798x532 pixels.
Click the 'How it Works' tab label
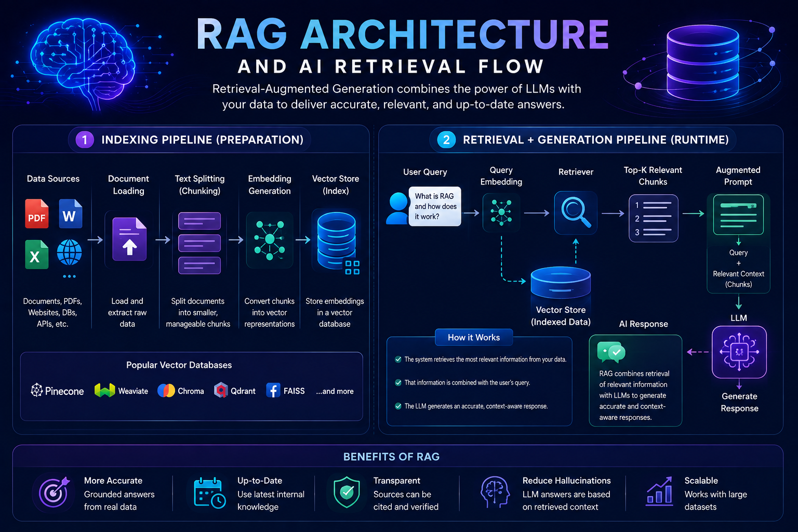click(474, 337)
